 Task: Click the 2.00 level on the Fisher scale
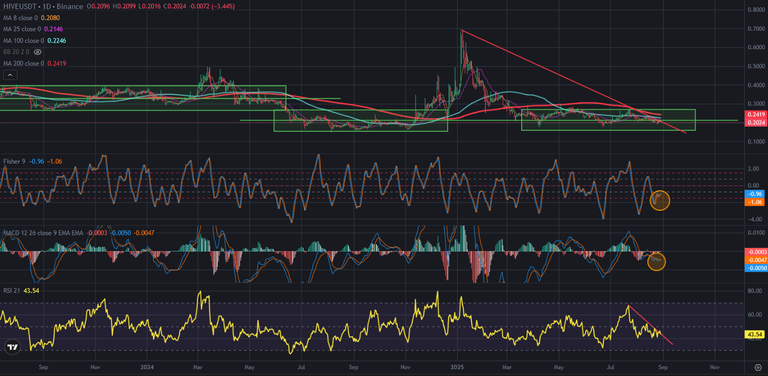753,169
